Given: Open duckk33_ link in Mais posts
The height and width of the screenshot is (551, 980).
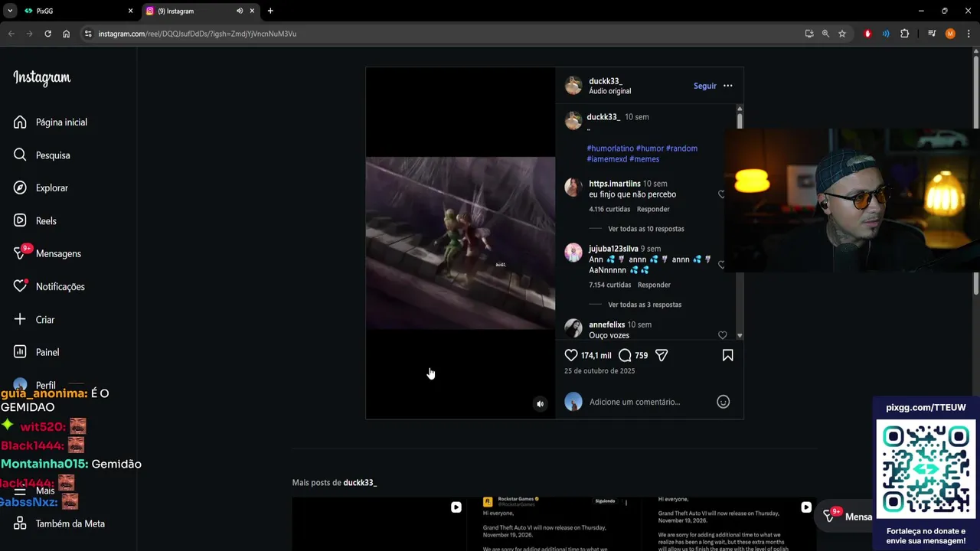Looking at the screenshot, I should (x=360, y=483).
